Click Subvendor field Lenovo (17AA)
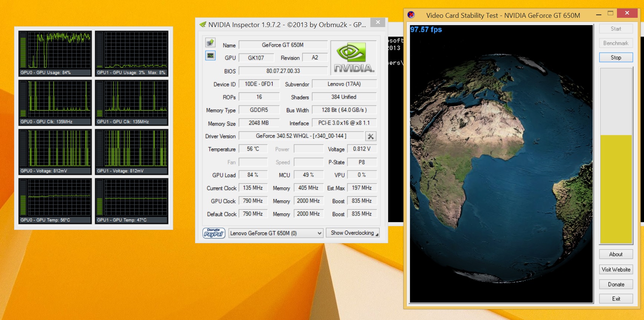 (344, 84)
